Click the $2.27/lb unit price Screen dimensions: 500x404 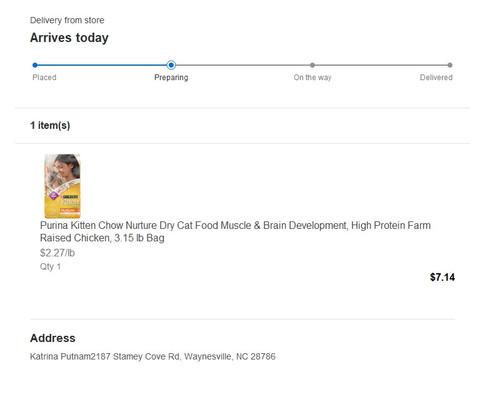pyautogui.click(x=57, y=253)
